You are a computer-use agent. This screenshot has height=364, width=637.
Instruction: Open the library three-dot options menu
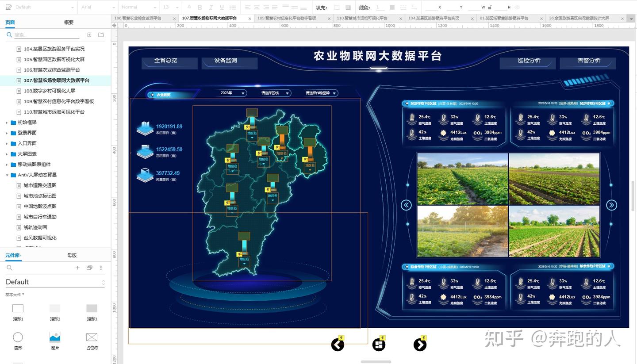pyautogui.click(x=101, y=268)
